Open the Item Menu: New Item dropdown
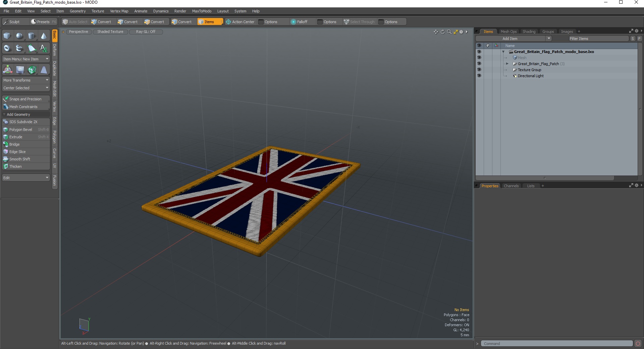The width and height of the screenshot is (644, 349). coord(26,59)
